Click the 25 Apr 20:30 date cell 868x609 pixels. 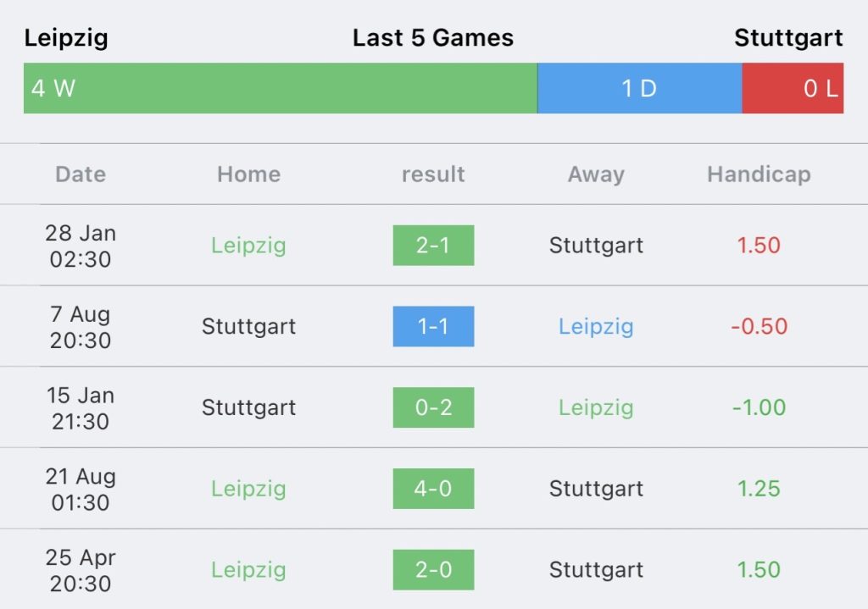point(81,570)
